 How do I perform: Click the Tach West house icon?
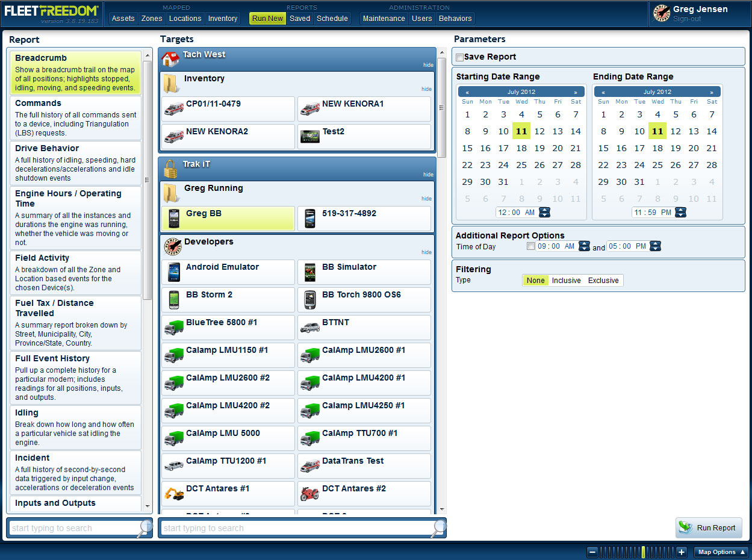tap(170, 59)
